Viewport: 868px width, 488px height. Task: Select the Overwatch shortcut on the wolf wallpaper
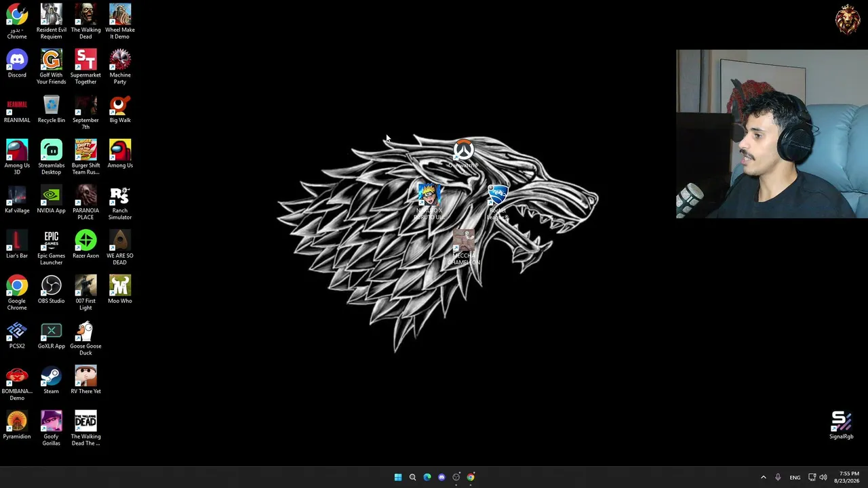[464, 154]
